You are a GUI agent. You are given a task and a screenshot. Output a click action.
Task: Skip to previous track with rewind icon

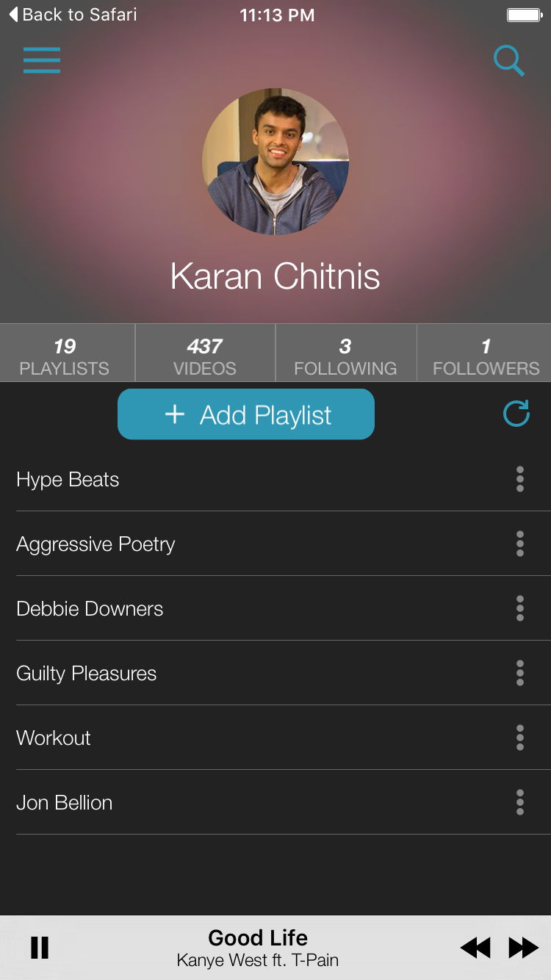tap(475, 948)
